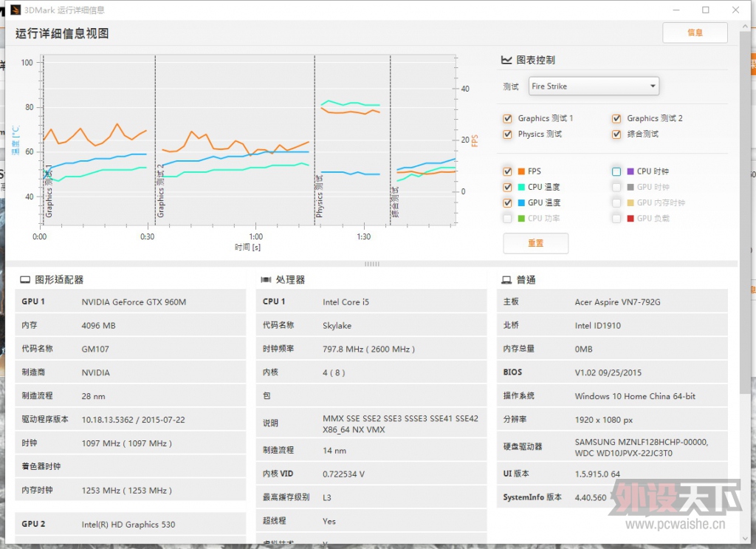Screen dimensions: 756x549
Task: Click the 综合测试 marker line in chart
Action: click(390, 140)
